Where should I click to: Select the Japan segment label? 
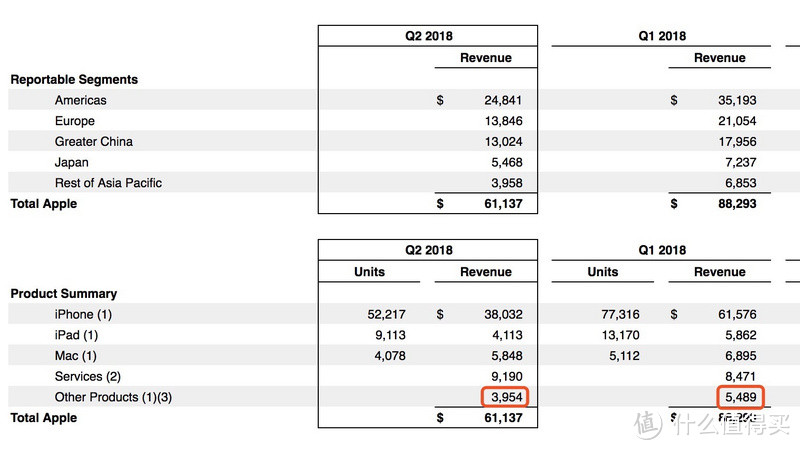(x=71, y=162)
